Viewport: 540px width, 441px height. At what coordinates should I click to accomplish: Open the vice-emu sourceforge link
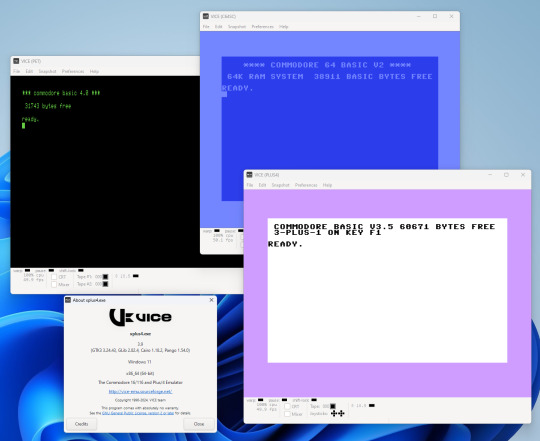tap(140, 391)
